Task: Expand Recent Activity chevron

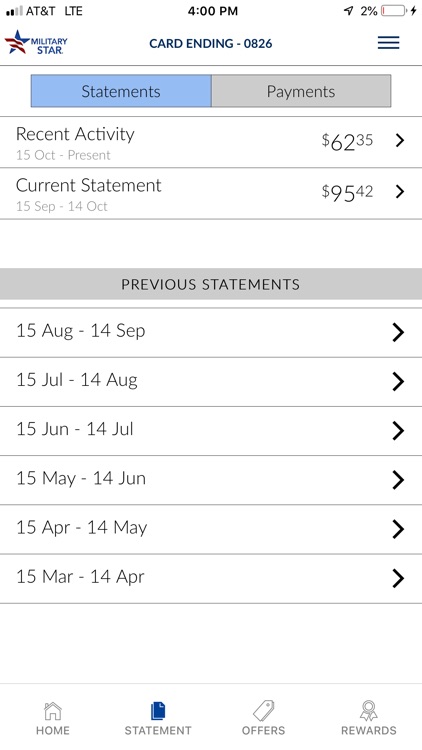Action: tap(400, 141)
